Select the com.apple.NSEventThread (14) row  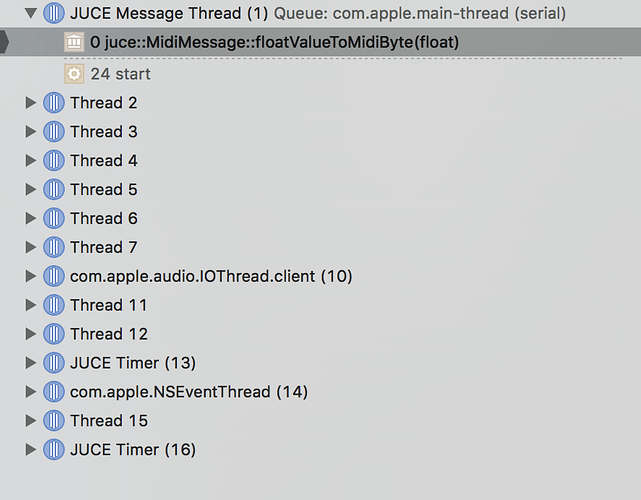[x=320, y=392]
